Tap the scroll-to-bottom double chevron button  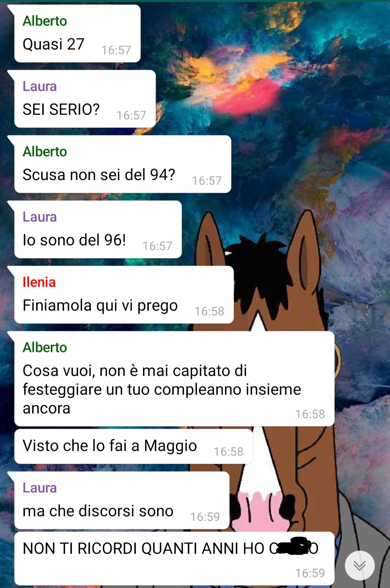(360, 565)
